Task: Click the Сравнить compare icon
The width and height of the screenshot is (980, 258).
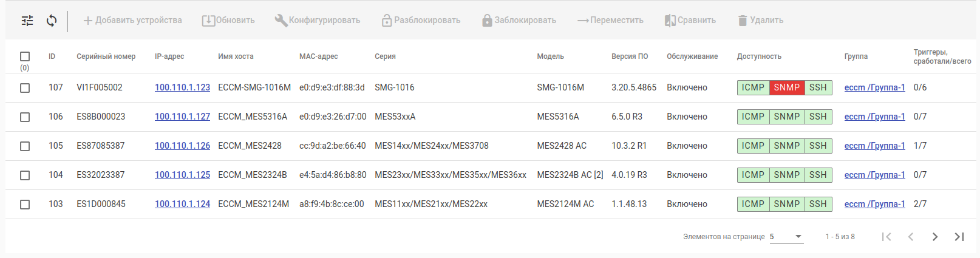Action: (x=670, y=21)
